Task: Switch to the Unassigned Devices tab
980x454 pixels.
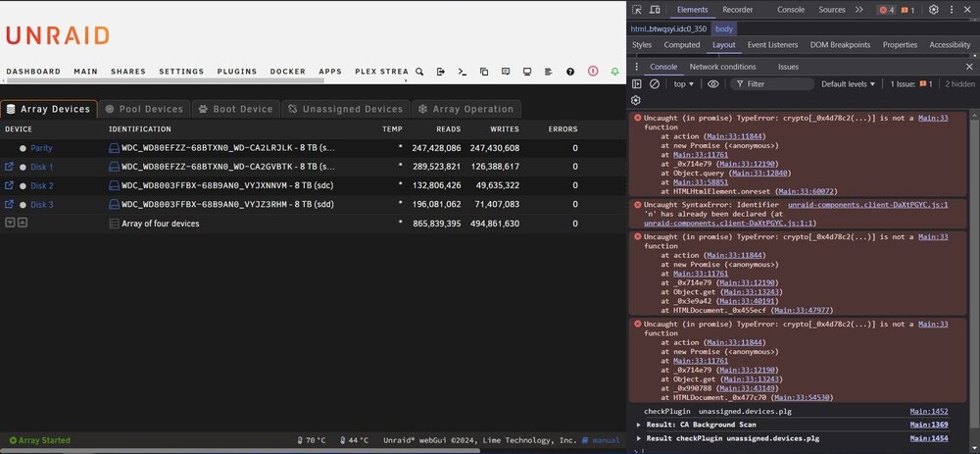Action: point(346,109)
